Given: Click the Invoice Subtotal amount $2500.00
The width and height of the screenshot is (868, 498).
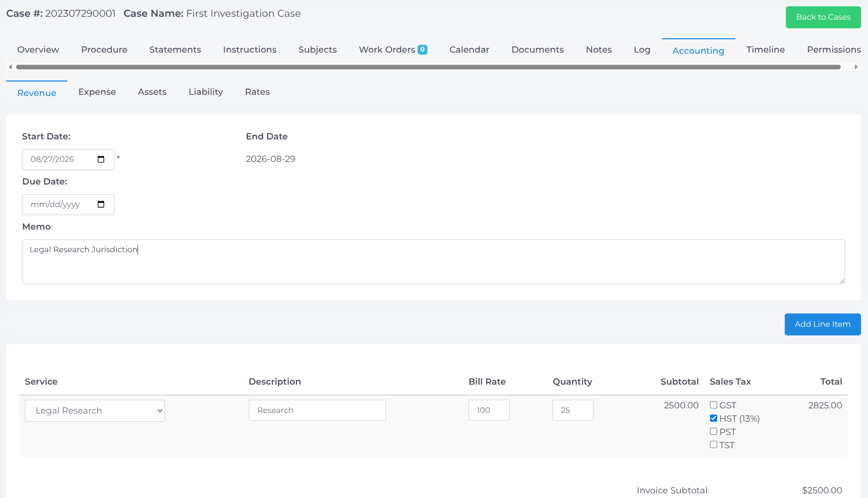Looking at the screenshot, I should (822, 490).
